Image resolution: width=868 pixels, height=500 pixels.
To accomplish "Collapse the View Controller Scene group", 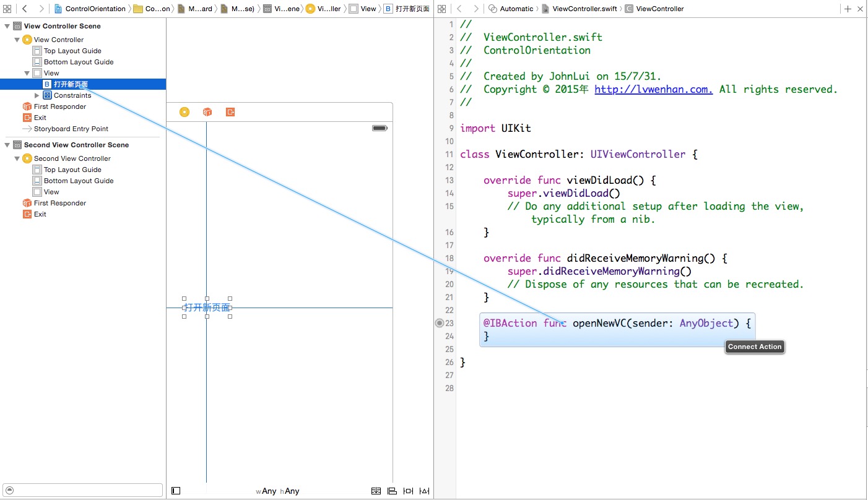I will pyautogui.click(x=7, y=26).
